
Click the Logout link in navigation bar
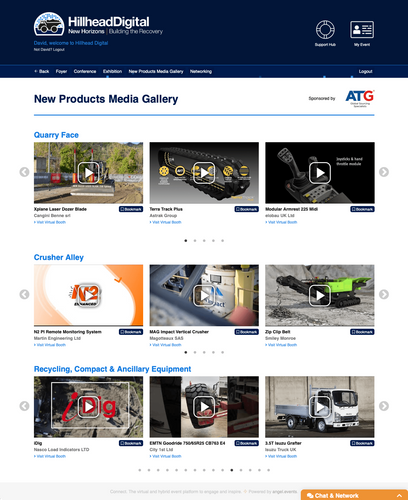pos(365,71)
